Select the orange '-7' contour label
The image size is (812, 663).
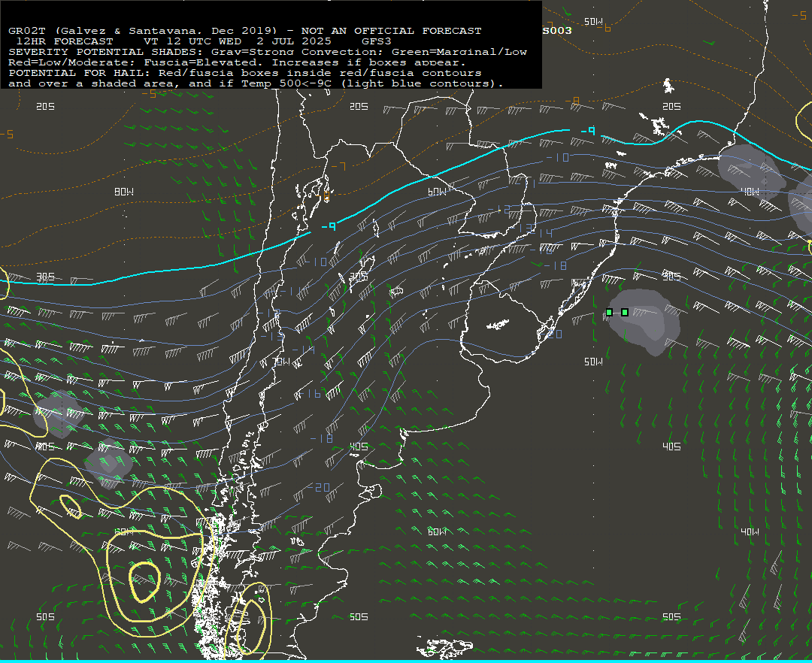338,166
